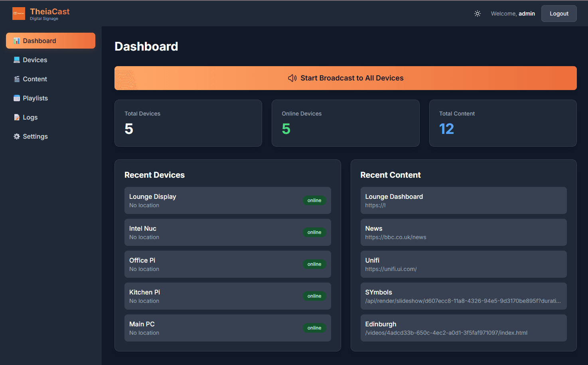The image size is (588, 365).
Task: Open Settings with the gear icon
Action: point(17,136)
